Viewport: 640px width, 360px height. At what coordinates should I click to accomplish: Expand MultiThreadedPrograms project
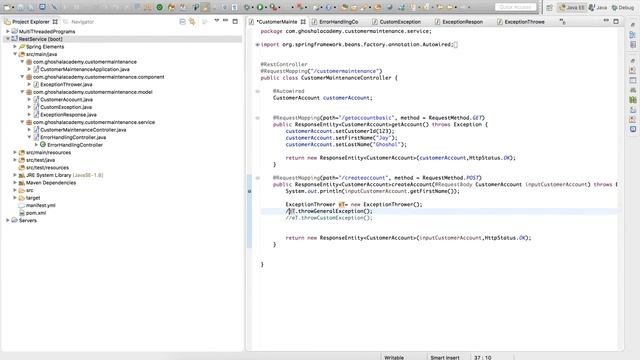tap(8, 31)
